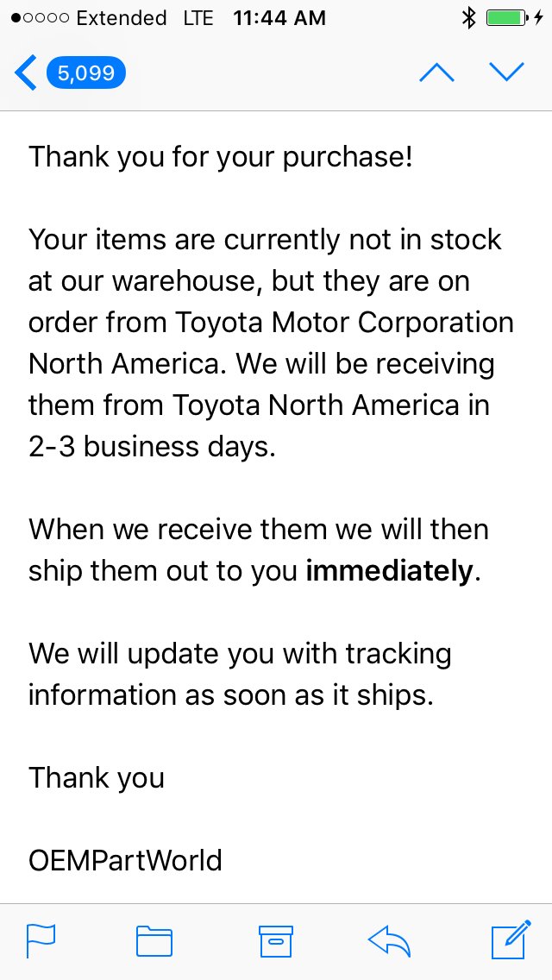
Task: Tap the 2-3 business days text
Action: tap(152, 448)
